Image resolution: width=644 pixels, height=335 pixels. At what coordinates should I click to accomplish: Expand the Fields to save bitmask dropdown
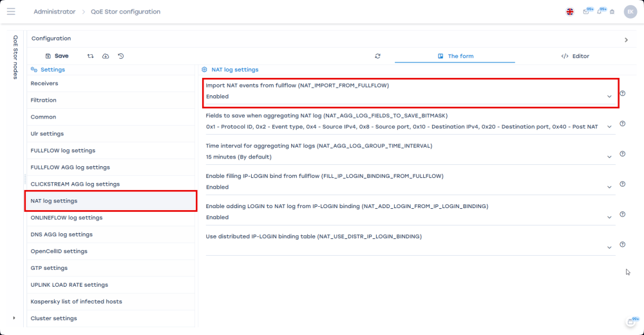coord(609,127)
